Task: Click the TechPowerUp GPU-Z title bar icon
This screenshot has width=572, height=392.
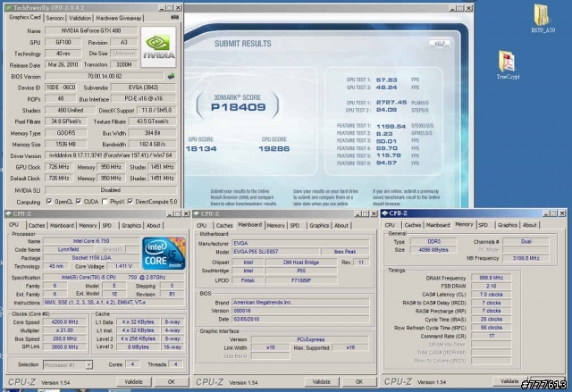Action: [9, 7]
